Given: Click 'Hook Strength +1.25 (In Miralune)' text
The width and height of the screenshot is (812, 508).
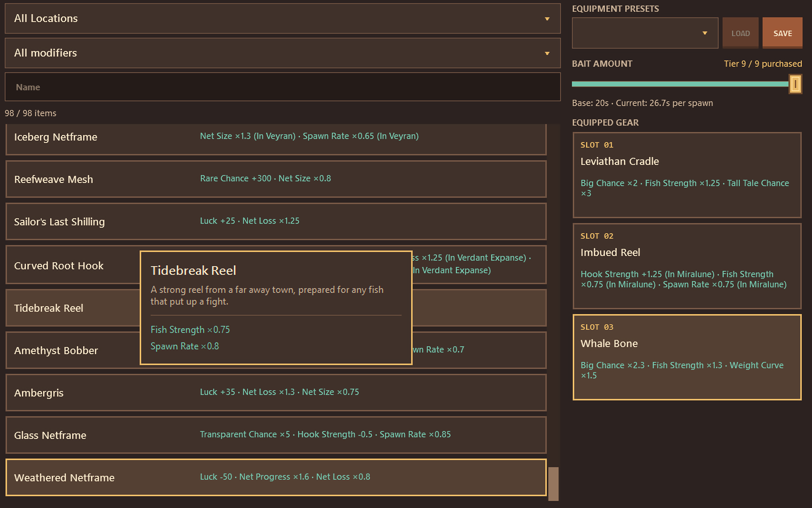Looking at the screenshot, I should 647,274.
